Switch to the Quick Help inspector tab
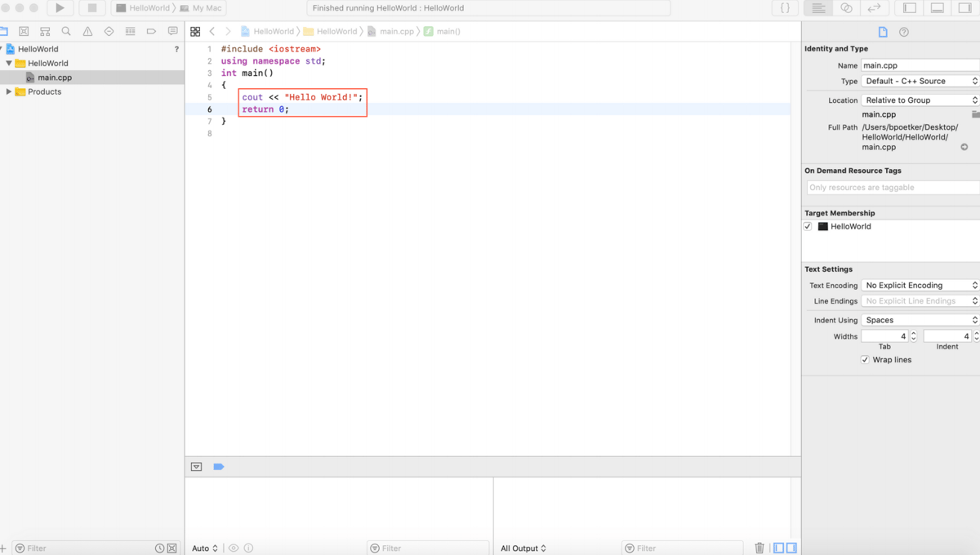 point(902,32)
